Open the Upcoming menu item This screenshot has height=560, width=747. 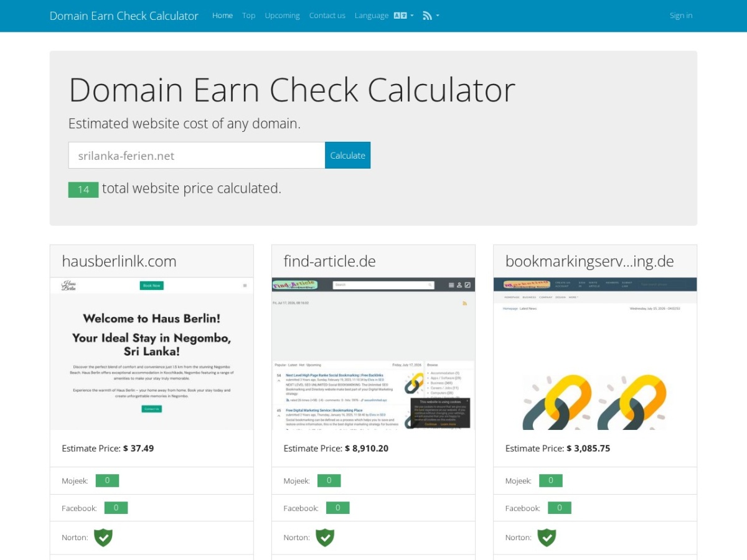click(282, 16)
